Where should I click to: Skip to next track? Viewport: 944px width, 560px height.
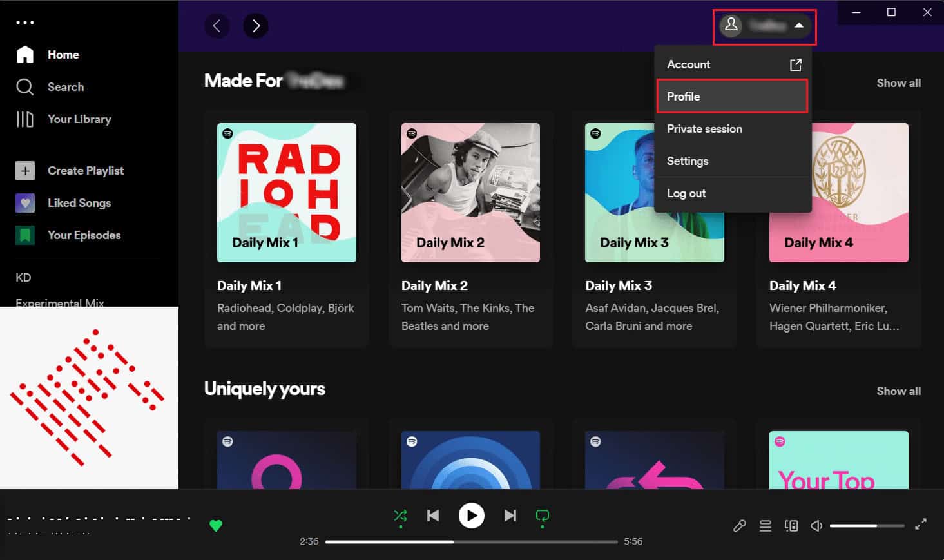tap(510, 516)
